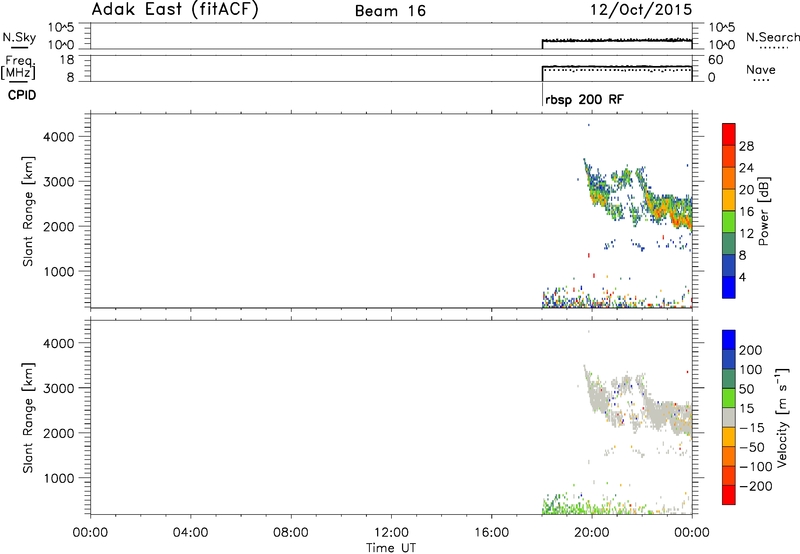Click '4000' on the power panel range axis
The height and width of the screenshot is (554, 800).
[x=59, y=137]
